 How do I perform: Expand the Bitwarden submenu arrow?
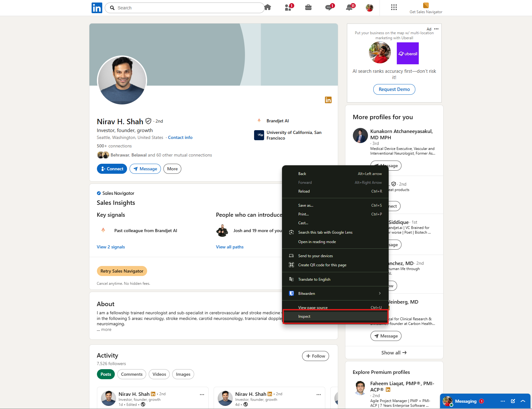click(380, 294)
